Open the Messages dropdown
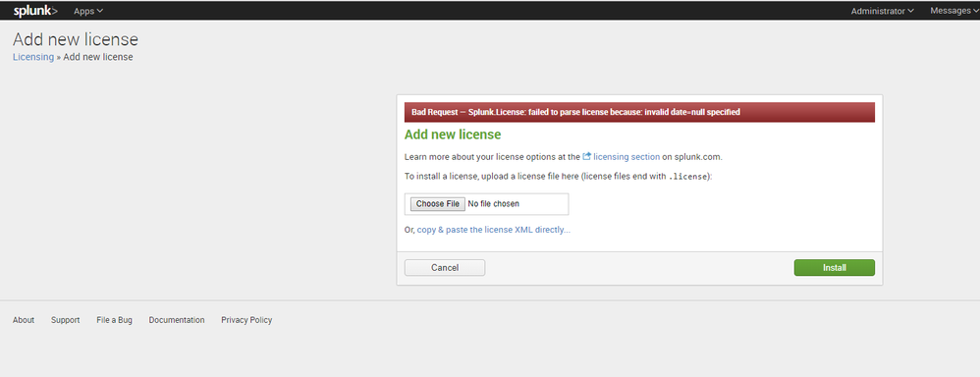980x377 pixels. [x=954, y=11]
